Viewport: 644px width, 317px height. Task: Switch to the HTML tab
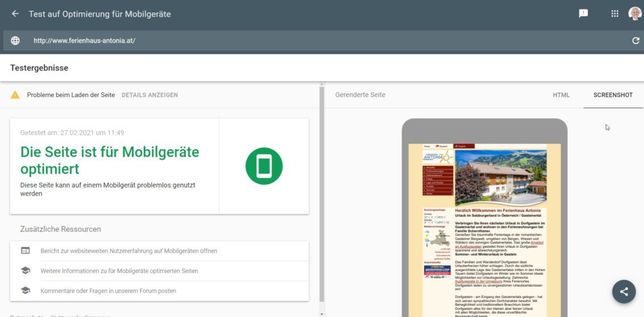click(x=561, y=95)
